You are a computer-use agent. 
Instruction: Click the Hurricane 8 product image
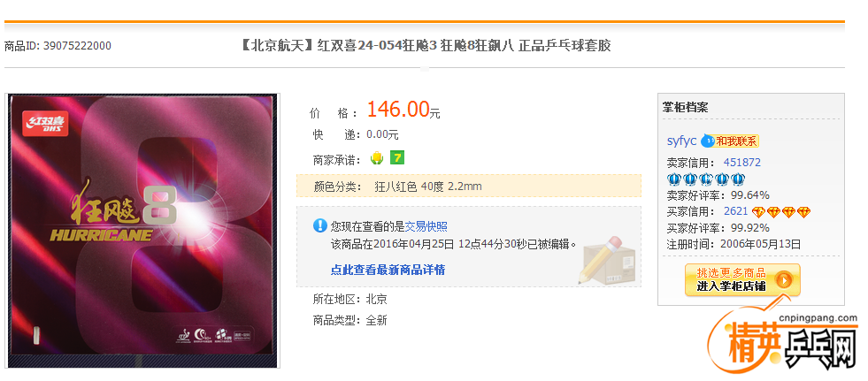(142, 231)
